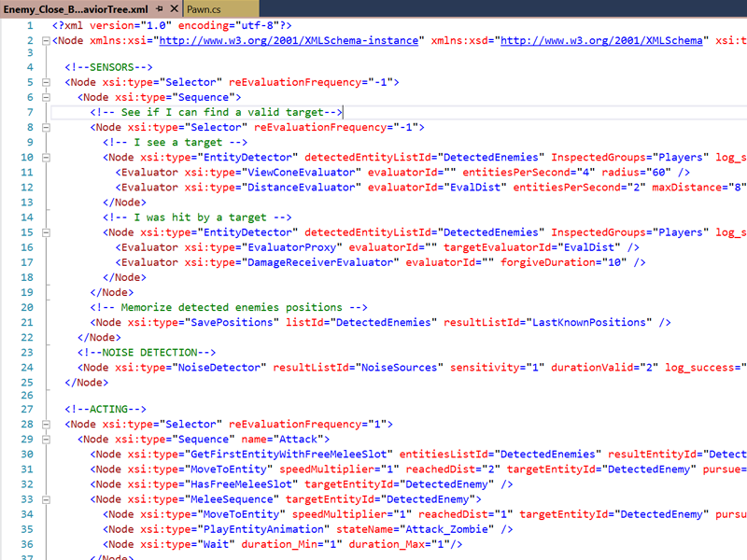Click 'Memorize detected enemies positions' comment
Viewport: 747px width, 560px height.
pyautogui.click(x=229, y=308)
